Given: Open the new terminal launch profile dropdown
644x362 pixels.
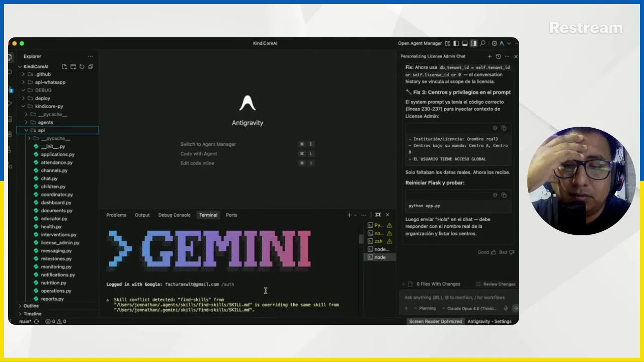Looking at the screenshot, I should [x=356, y=215].
